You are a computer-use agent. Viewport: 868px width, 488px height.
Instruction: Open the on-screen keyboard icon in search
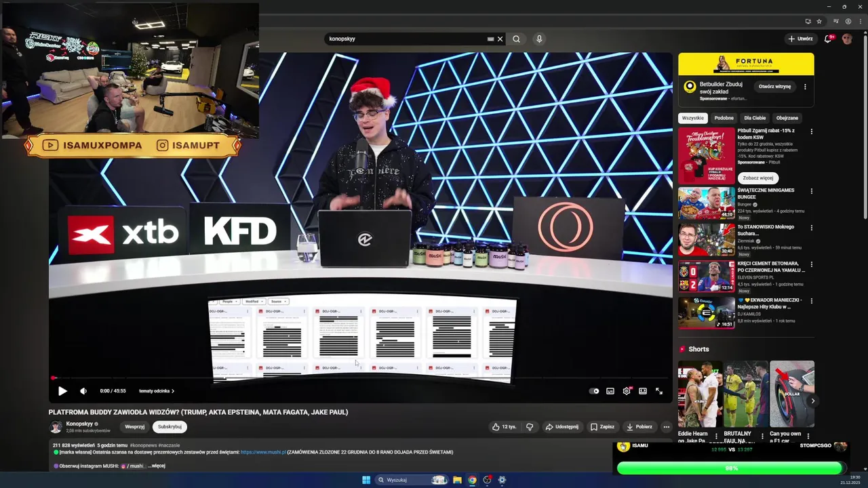click(x=490, y=39)
